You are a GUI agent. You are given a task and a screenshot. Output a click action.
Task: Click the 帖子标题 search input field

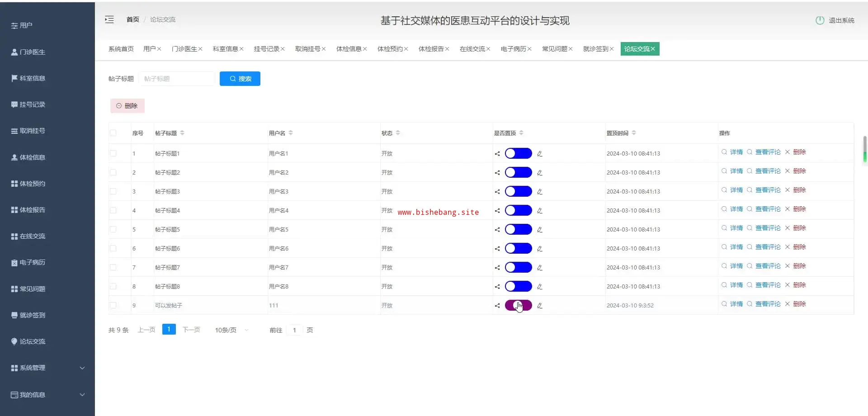click(177, 79)
